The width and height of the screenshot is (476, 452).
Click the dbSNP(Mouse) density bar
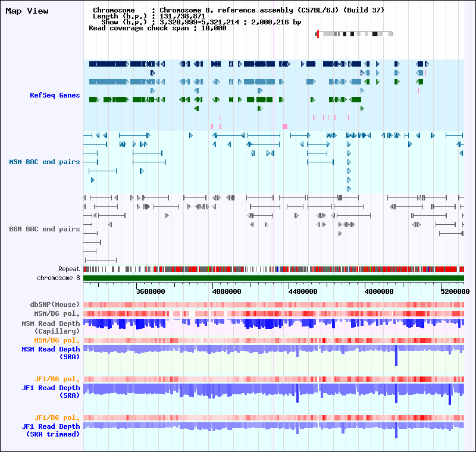pos(274,305)
